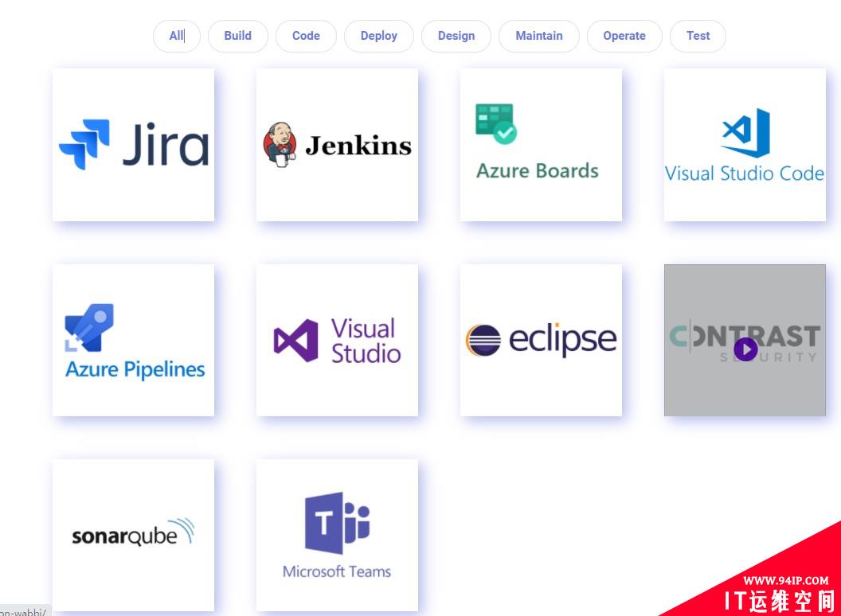This screenshot has height=616, width=841.
Task: Open the Azure Pipelines tile
Action: (133, 340)
